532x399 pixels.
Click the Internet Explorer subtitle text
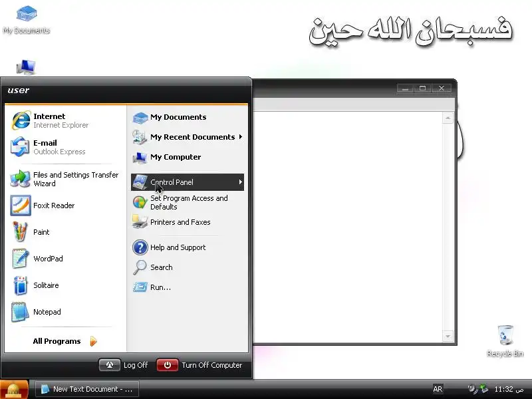(61, 125)
